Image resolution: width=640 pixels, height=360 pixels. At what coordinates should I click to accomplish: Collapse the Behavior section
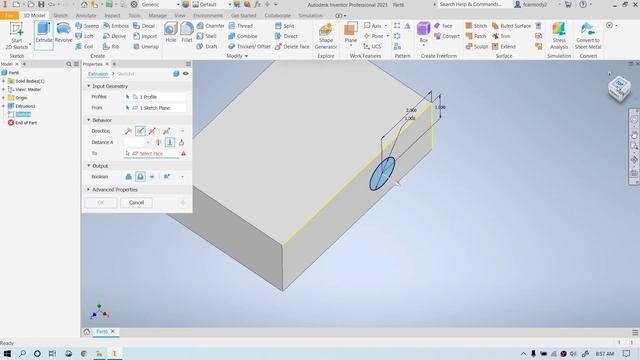(x=89, y=120)
